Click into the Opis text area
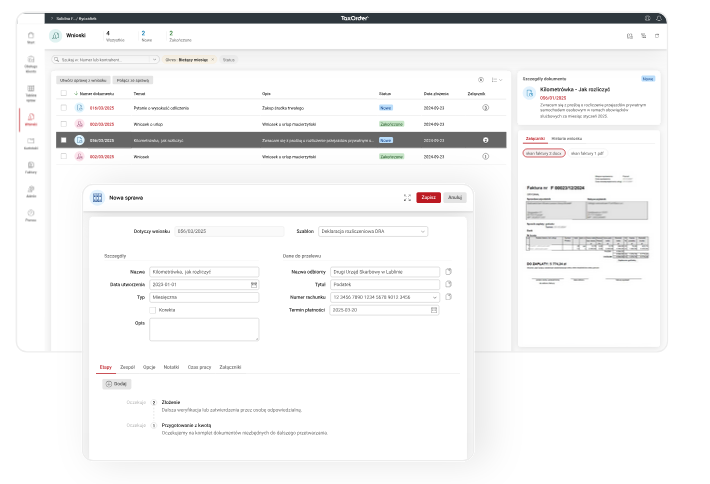This screenshot has width=710, height=484. [x=204, y=329]
